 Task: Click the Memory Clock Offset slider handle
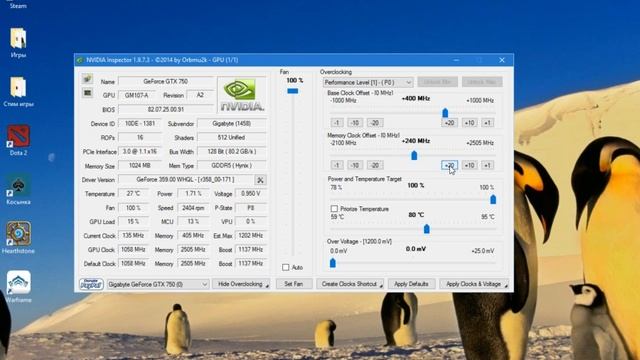coord(414,155)
